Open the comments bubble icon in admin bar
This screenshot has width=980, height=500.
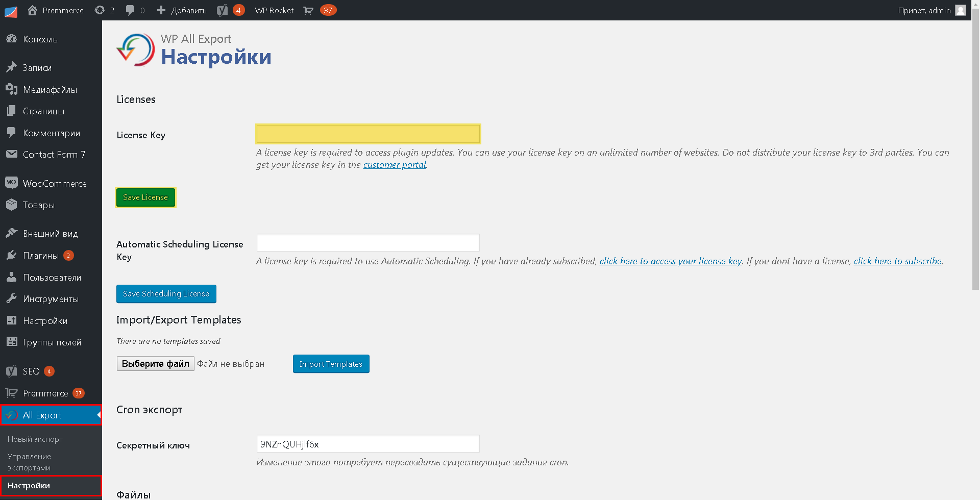pos(130,10)
